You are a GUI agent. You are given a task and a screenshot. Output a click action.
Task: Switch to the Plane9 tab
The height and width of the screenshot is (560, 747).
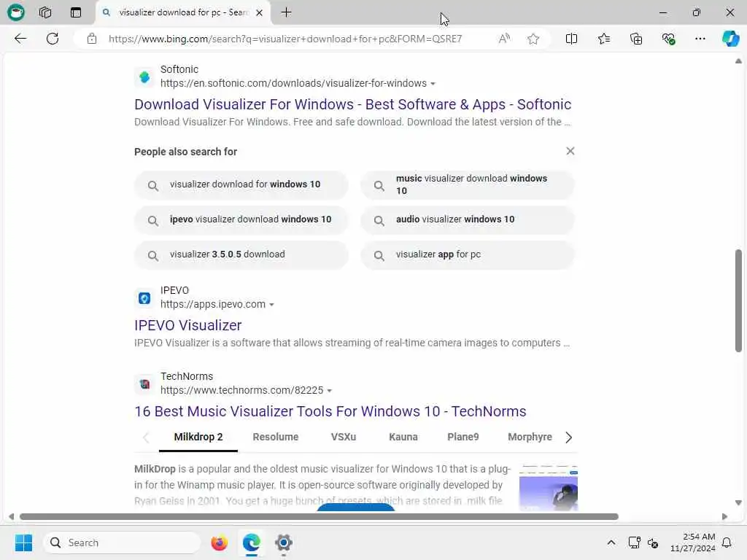point(462,437)
